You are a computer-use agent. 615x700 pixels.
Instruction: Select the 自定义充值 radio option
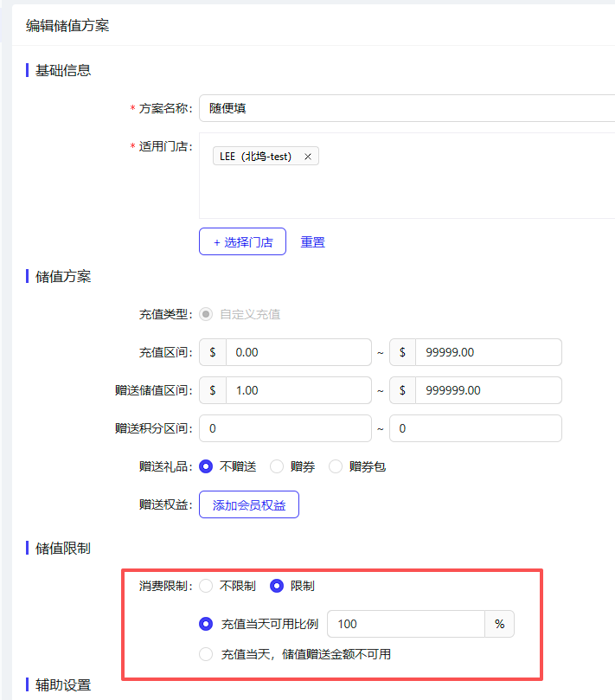(206, 314)
